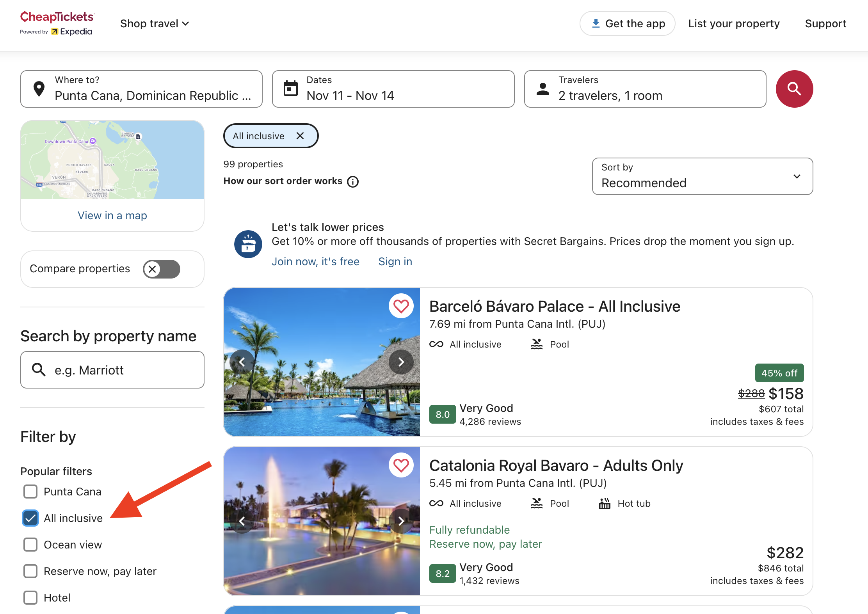This screenshot has width=868, height=614.
Task: Click the 45% off badge
Action: (x=779, y=373)
